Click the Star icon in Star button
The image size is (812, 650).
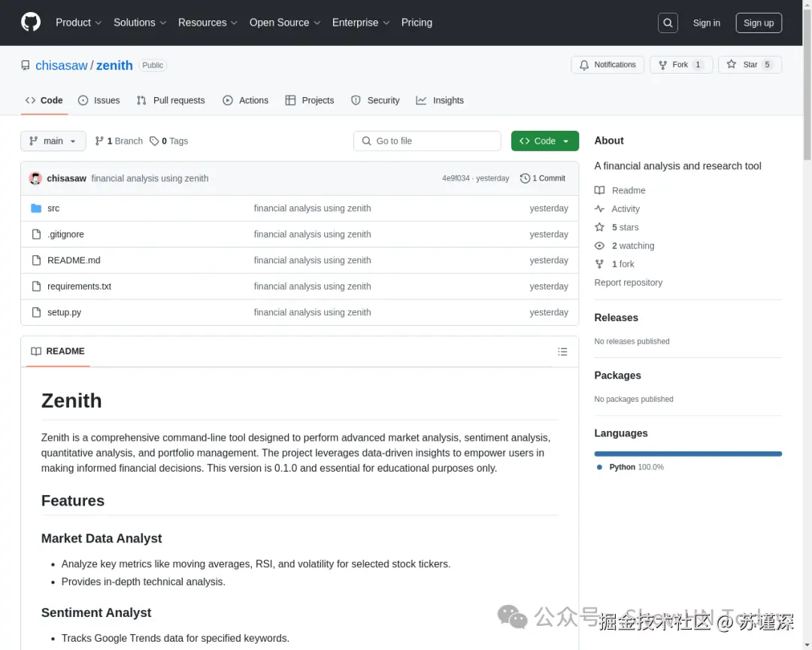pos(731,64)
